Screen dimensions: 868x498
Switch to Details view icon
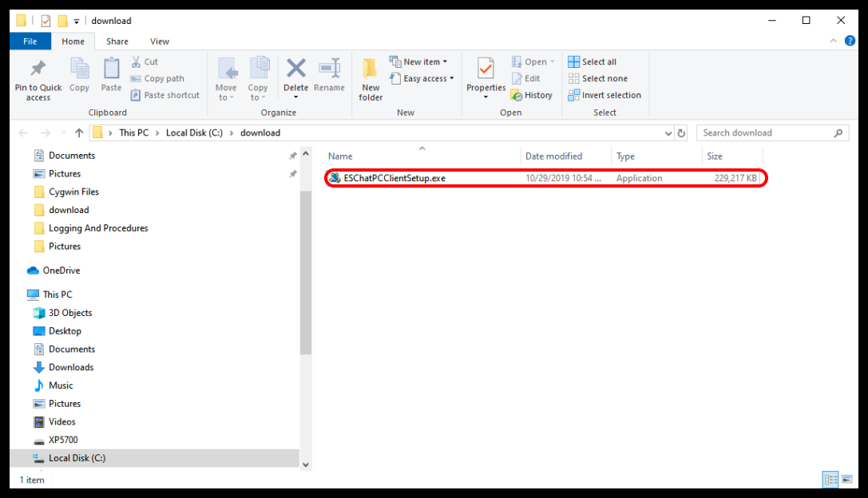click(830, 480)
